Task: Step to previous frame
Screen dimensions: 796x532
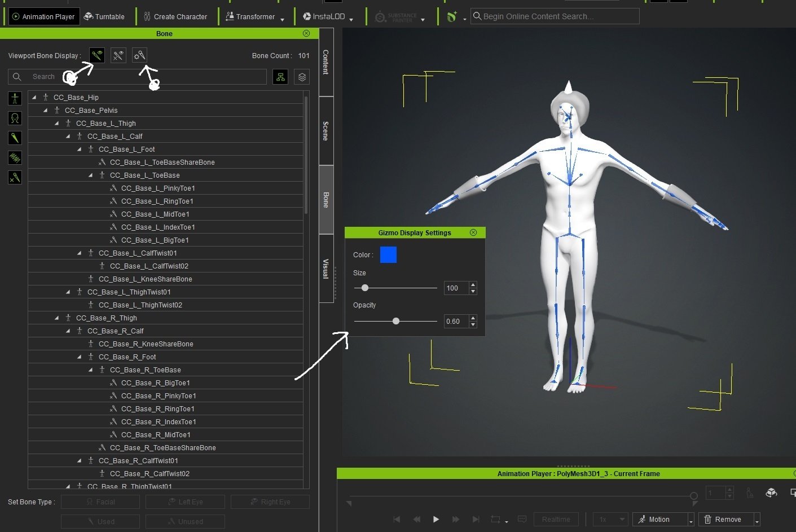Action: pyautogui.click(x=416, y=519)
